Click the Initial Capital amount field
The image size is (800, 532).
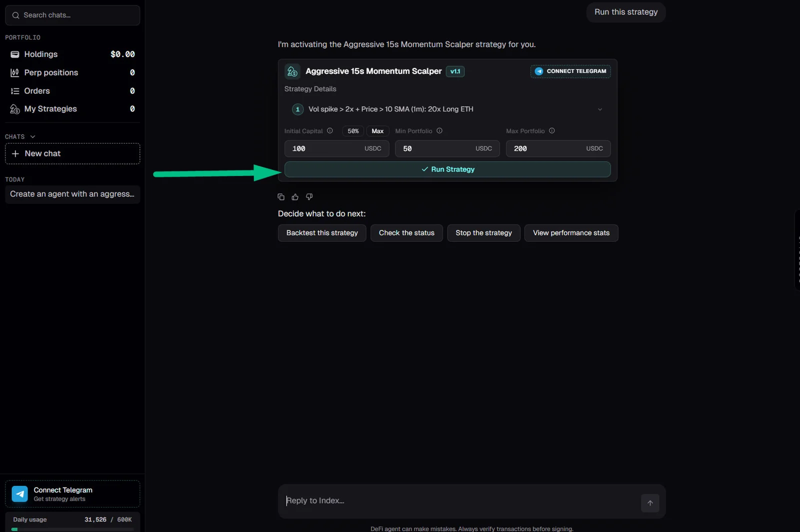337,148
